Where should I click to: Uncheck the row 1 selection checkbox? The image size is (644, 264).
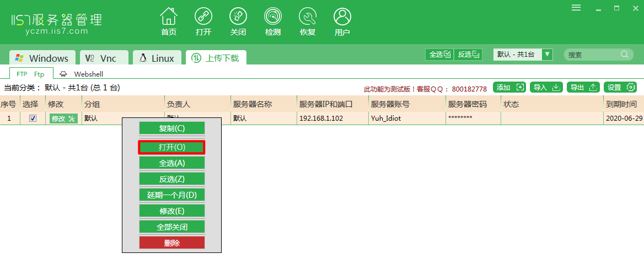click(33, 118)
